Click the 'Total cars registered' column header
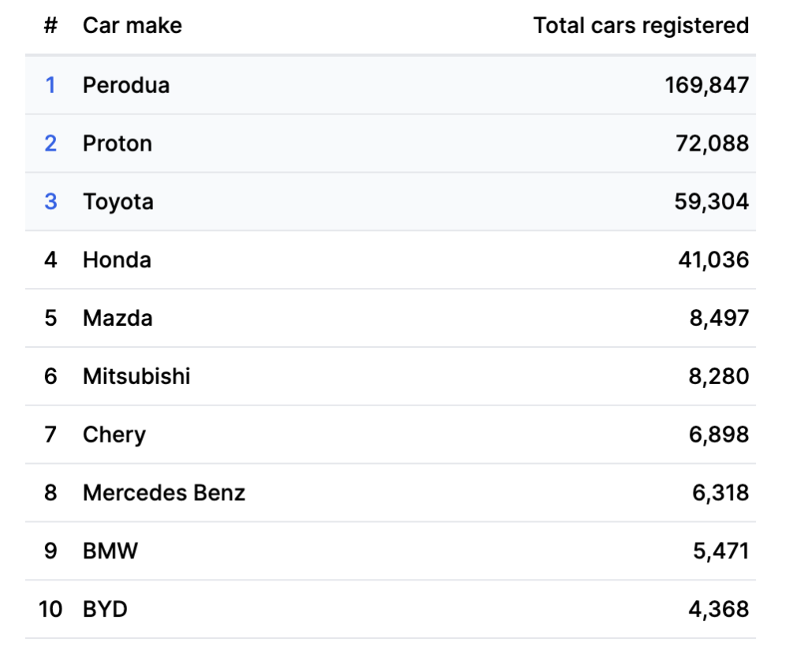808x672 pixels. pos(641,25)
